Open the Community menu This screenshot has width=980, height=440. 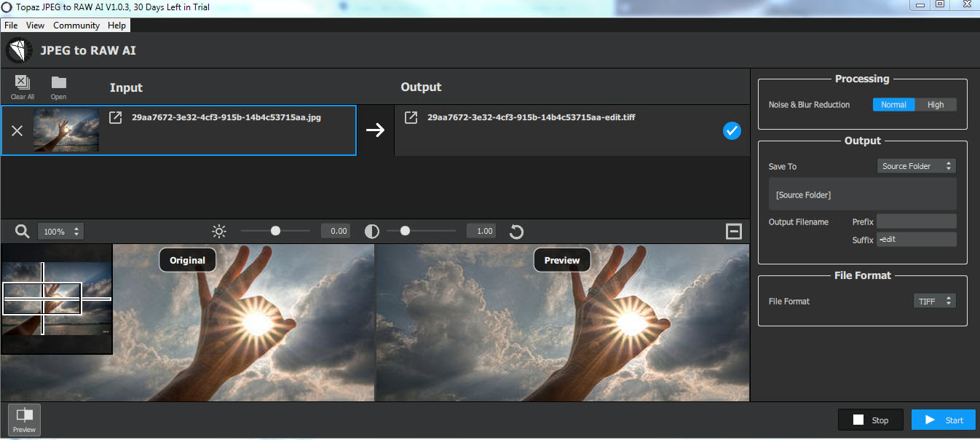click(76, 25)
